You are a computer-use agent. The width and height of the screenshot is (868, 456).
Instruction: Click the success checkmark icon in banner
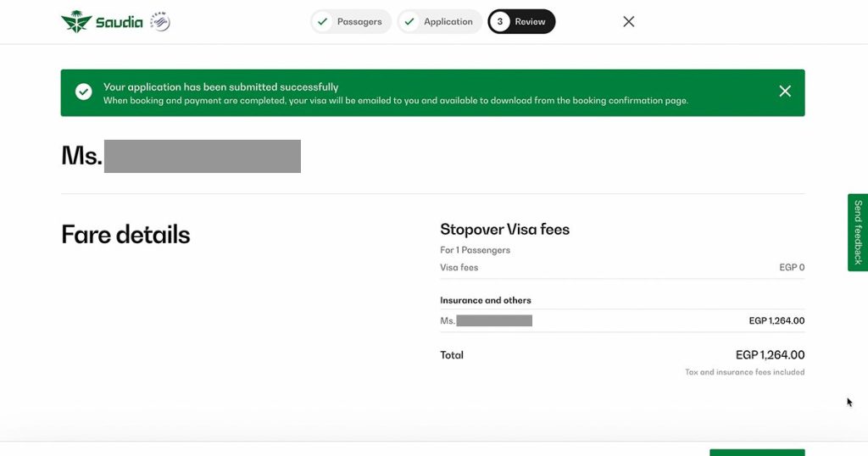click(x=84, y=92)
